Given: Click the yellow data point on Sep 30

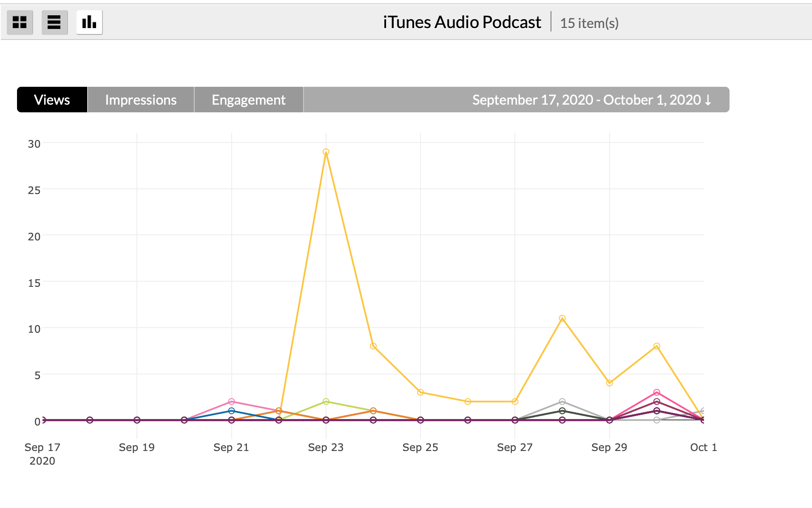Looking at the screenshot, I should click(657, 346).
